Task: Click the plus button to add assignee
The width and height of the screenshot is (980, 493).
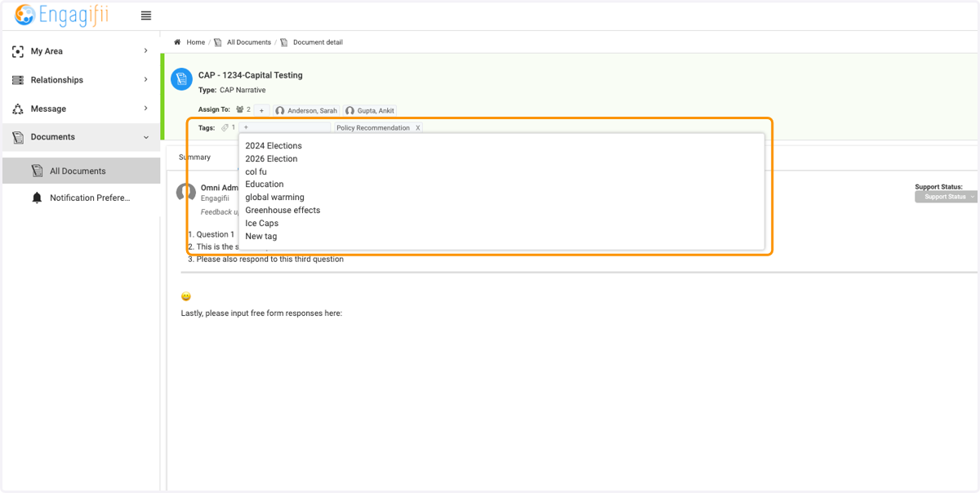Action: pyautogui.click(x=261, y=110)
